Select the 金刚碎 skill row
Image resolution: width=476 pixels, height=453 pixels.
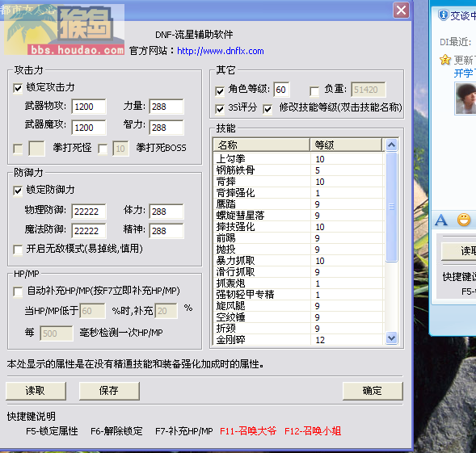(x=299, y=339)
